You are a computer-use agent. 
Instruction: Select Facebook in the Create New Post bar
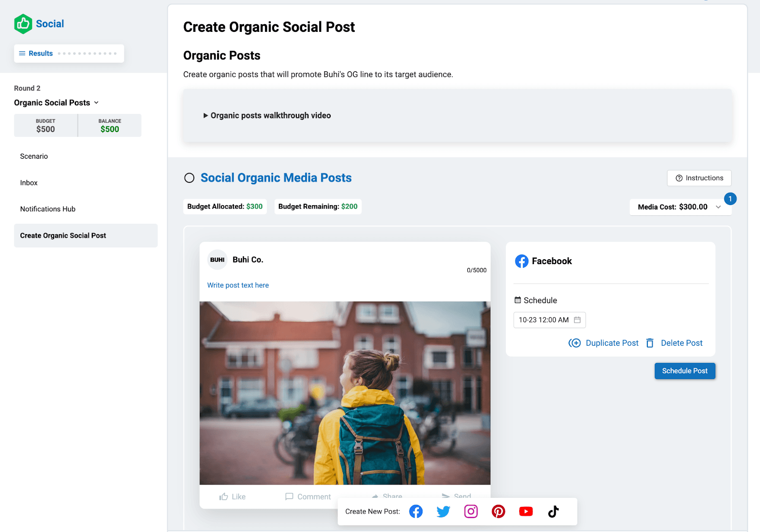pyautogui.click(x=416, y=512)
